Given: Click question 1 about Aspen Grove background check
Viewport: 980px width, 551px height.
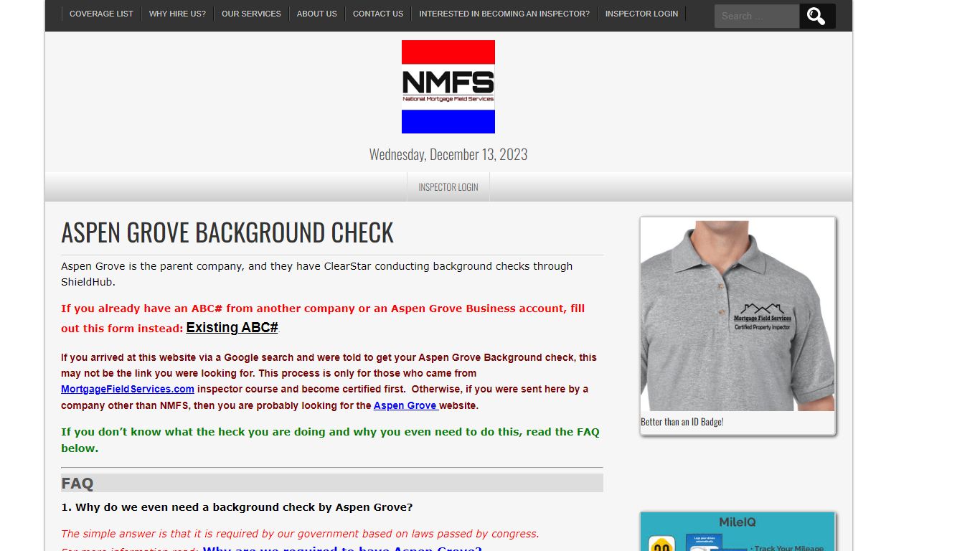Looking at the screenshot, I should pos(237,507).
